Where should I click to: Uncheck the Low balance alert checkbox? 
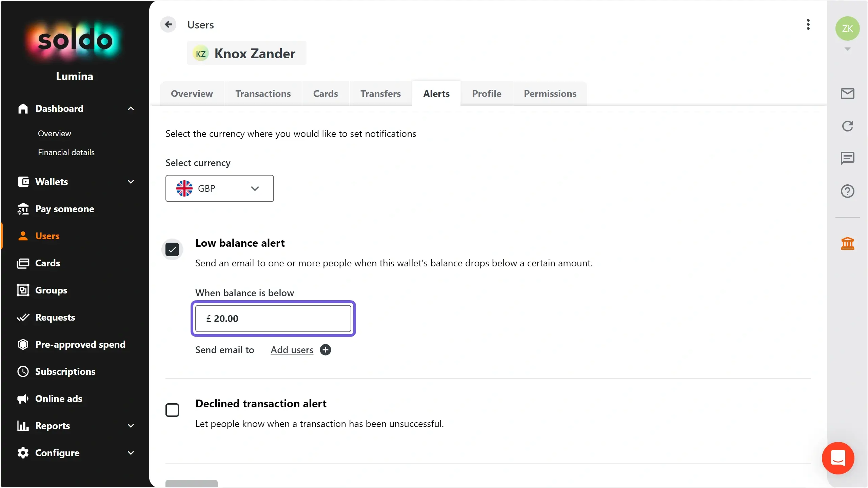coord(172,250)
